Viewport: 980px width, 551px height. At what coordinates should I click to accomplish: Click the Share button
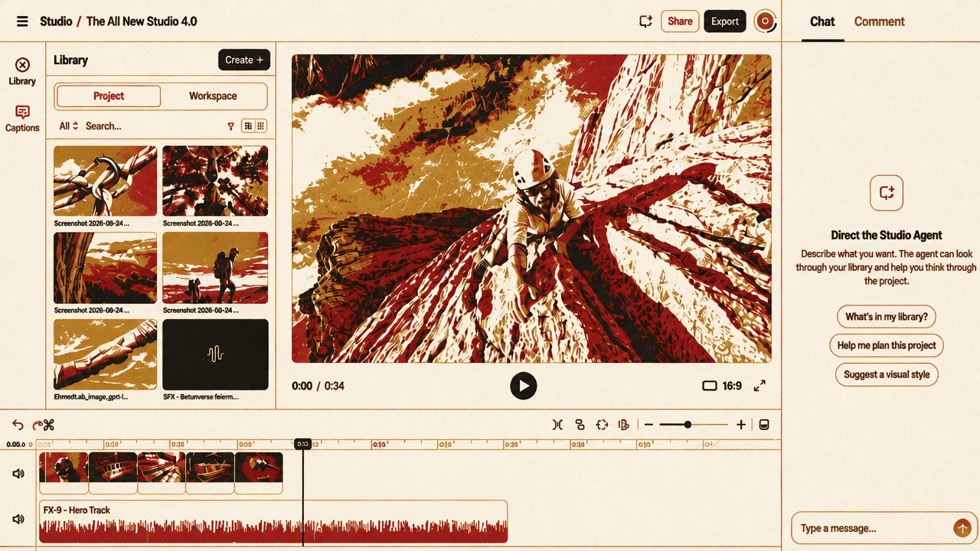[680, 21]
